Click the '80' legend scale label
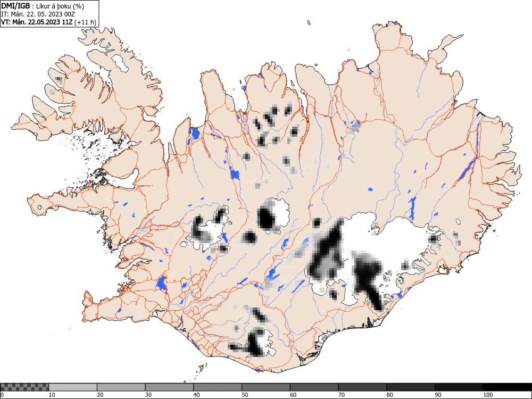This screenshot has width=532, height=399. click(x=389, y=395)
